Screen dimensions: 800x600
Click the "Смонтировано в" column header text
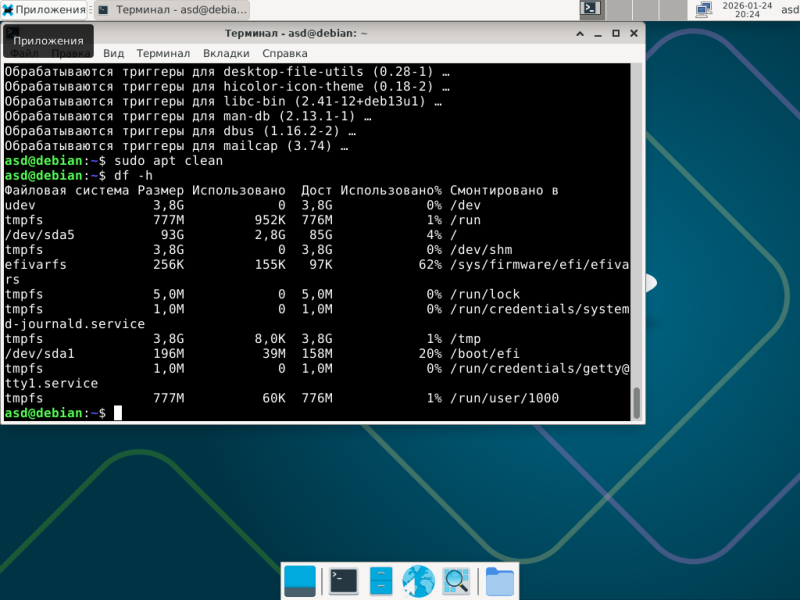tap(504, 190)
